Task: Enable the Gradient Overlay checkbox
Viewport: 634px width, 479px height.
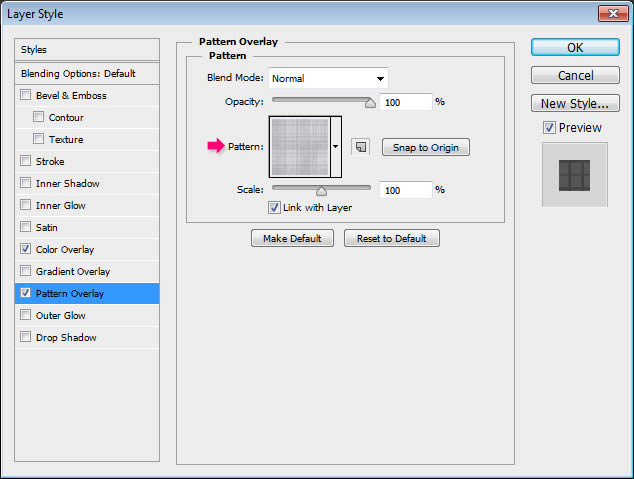Action: (25, 271)
